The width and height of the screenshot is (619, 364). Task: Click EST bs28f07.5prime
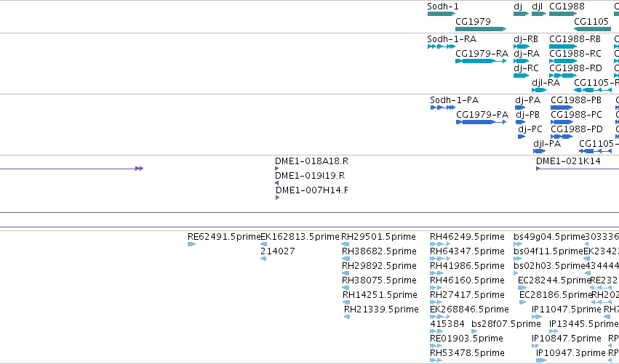tap(474, 331)
